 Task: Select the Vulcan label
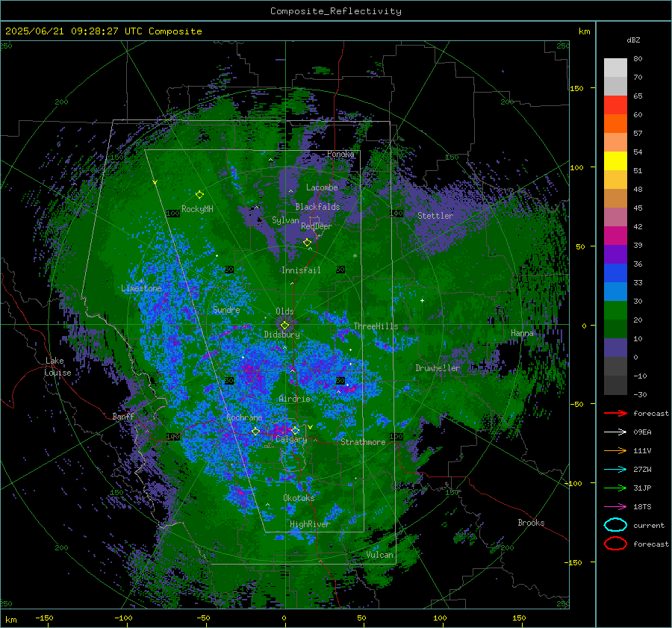point(380,555)
